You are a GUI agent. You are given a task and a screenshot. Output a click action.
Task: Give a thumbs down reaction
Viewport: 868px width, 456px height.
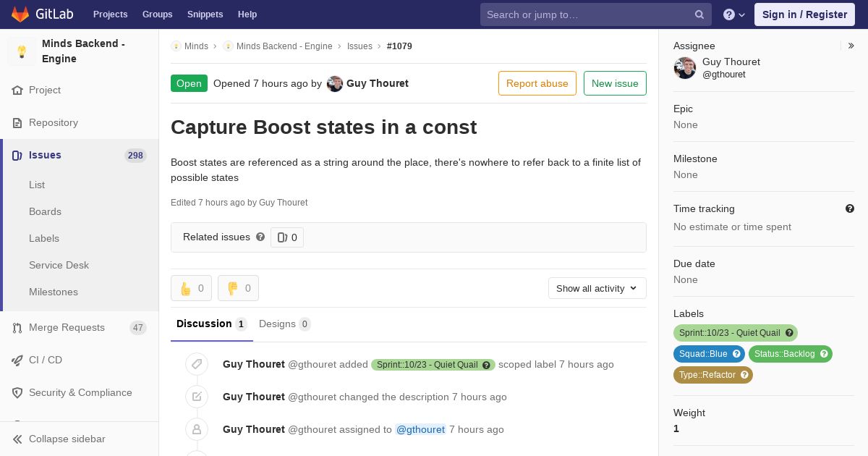tap(238, 288)
